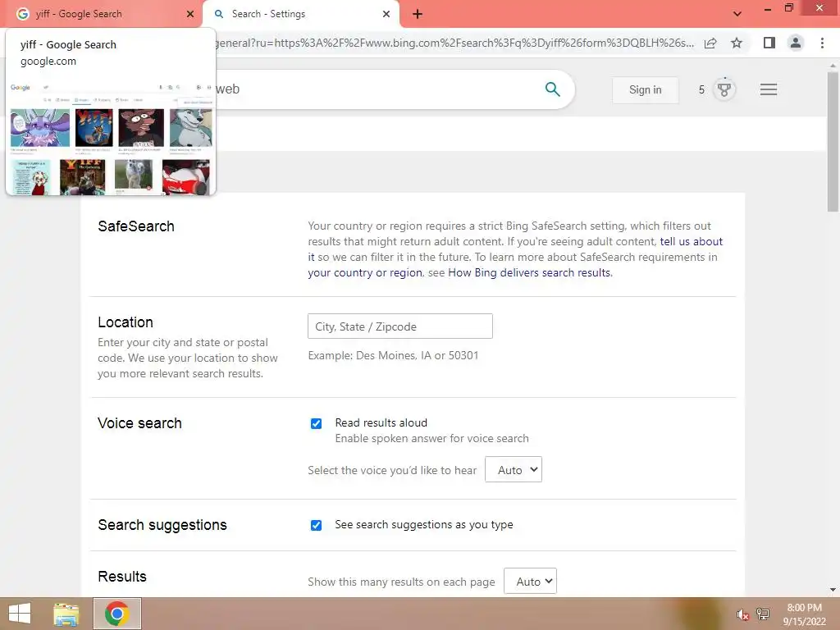Screen dimensions: 840x630
Task: Click the Google tab preview thumbnail
Action: (x=111, y=137)
